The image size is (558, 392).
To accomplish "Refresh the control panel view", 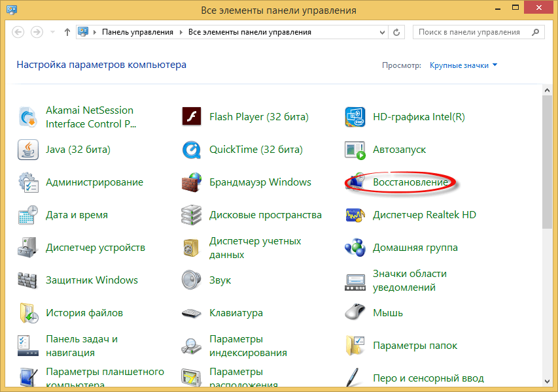I will (x=396, y=33).
